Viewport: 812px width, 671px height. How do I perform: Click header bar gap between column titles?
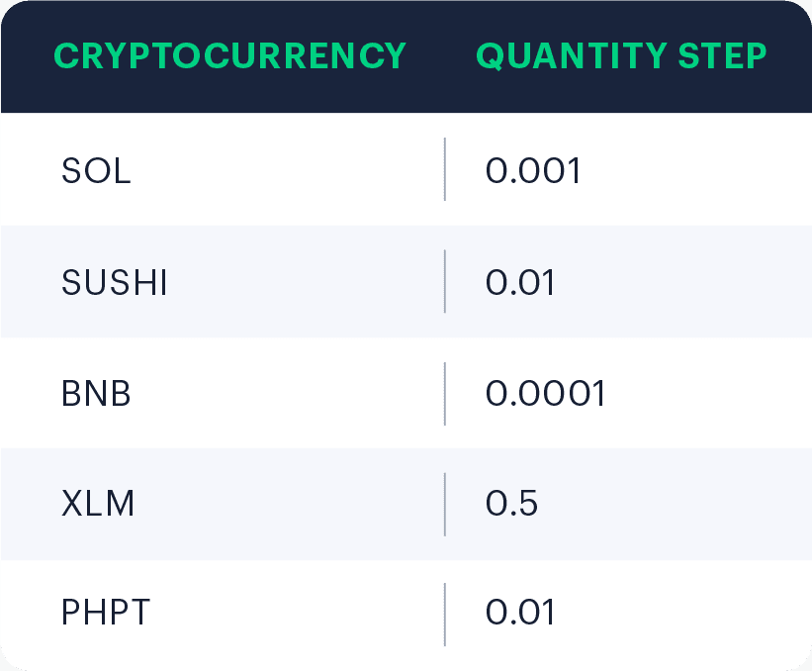[441, 55]
